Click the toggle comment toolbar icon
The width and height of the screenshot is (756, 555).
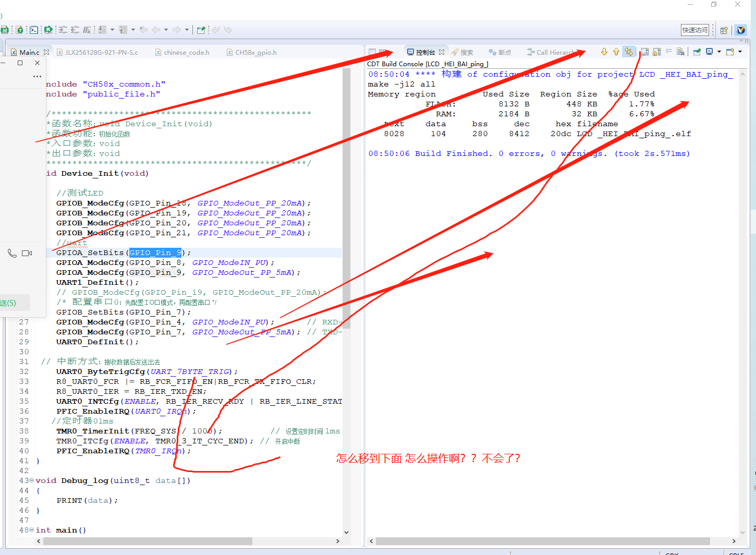click(87, 30)
